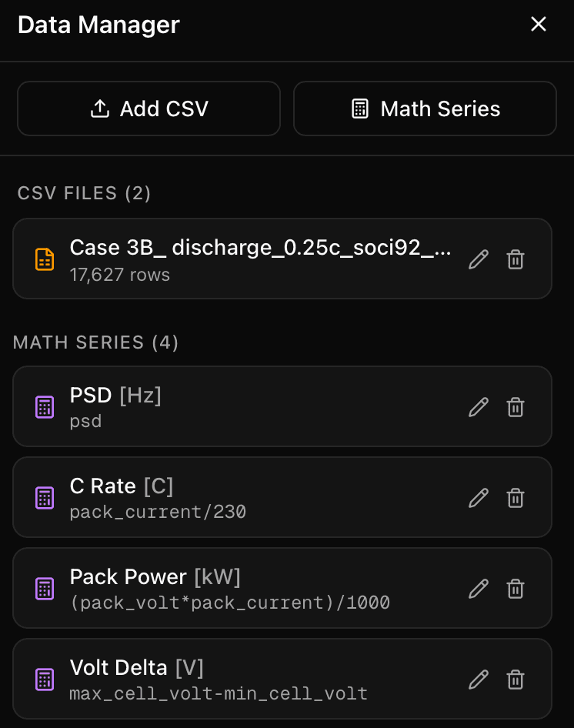Delete the Case 3B CSV file
574x728 pixels.
pyautogui.click(x=516, y=259)
